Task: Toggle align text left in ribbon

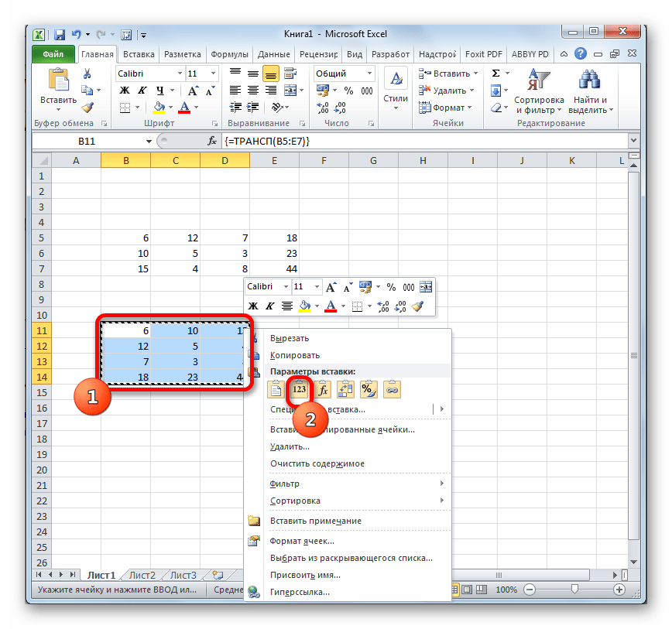Action: (x=235, y=91)
